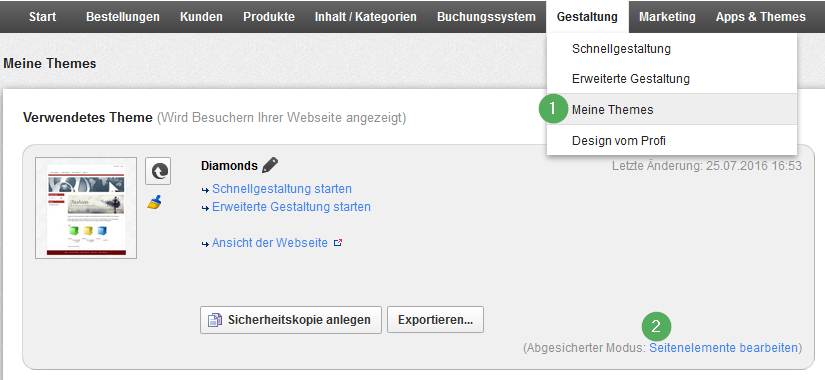
Task: Go to the Kunden tab
Action: tap(201, 17)
